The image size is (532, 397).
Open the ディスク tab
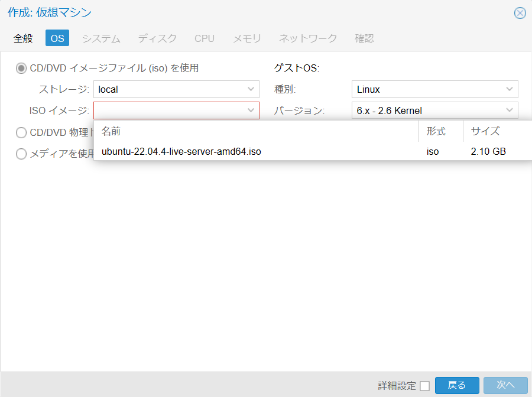(x=157, y=38)
